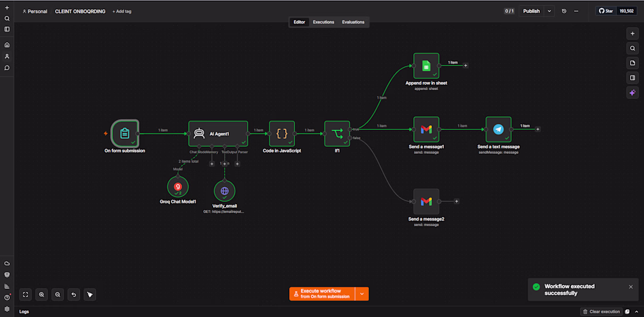644x317 pixels.
Task: Select the Append row in sheet node
Action: [x=426, y=66]
